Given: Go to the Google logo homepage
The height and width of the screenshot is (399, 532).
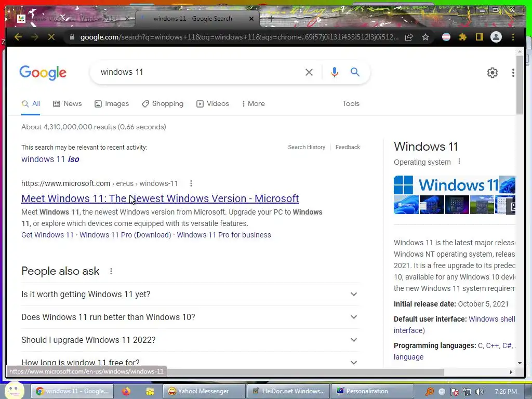Looking at the screenshot, I should [x=43, y=73].
